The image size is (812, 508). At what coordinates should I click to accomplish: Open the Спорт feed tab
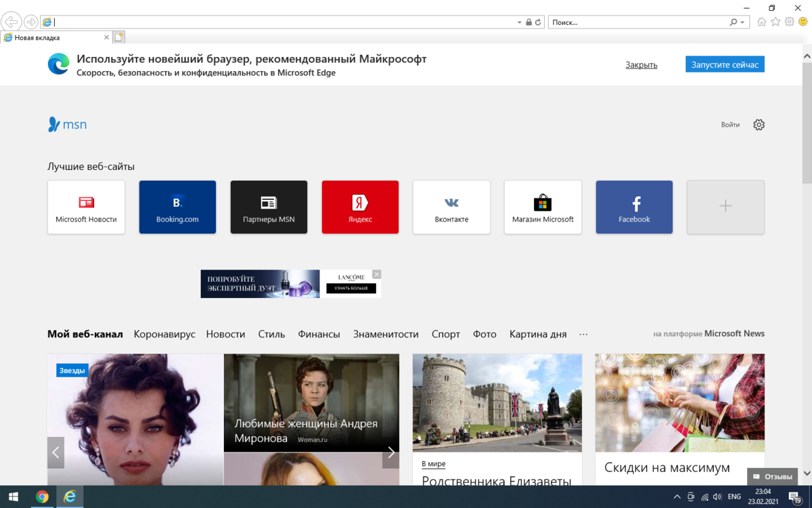click(446, 334)
